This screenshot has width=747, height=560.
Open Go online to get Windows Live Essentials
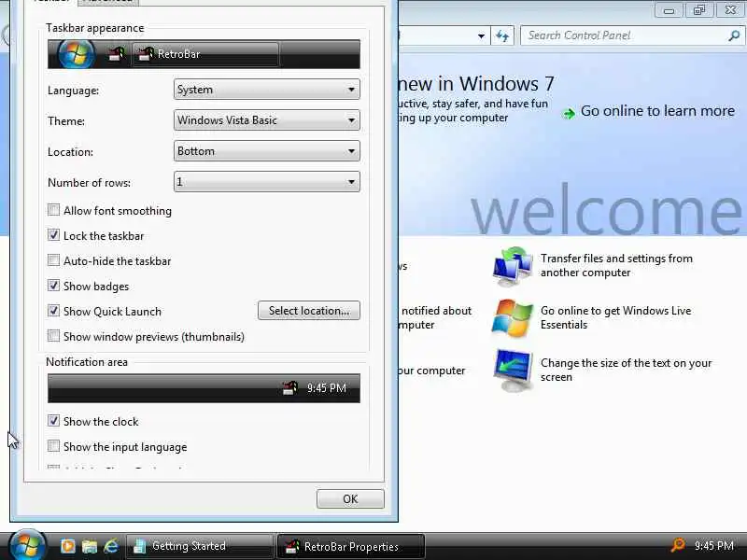pyautogui.click(x=615, y=317)
